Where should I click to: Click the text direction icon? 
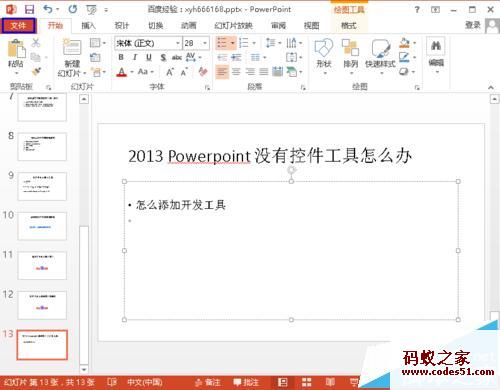(292, 43)
